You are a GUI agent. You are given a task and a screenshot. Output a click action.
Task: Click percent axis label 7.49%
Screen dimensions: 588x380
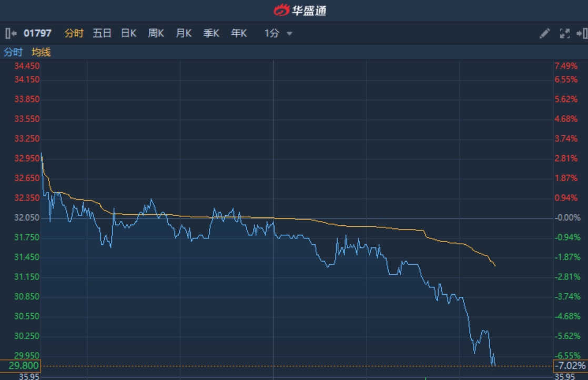[x=566, y=66]
